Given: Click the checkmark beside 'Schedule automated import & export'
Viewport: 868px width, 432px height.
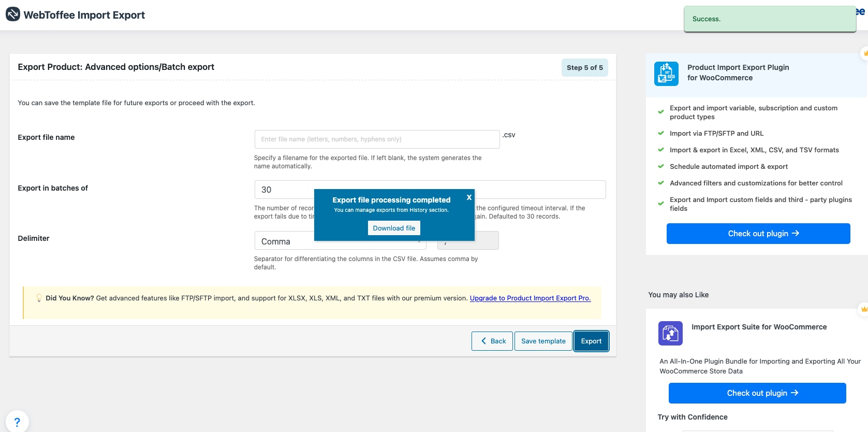Looking at the screenshot, I should tap(661, 166).
